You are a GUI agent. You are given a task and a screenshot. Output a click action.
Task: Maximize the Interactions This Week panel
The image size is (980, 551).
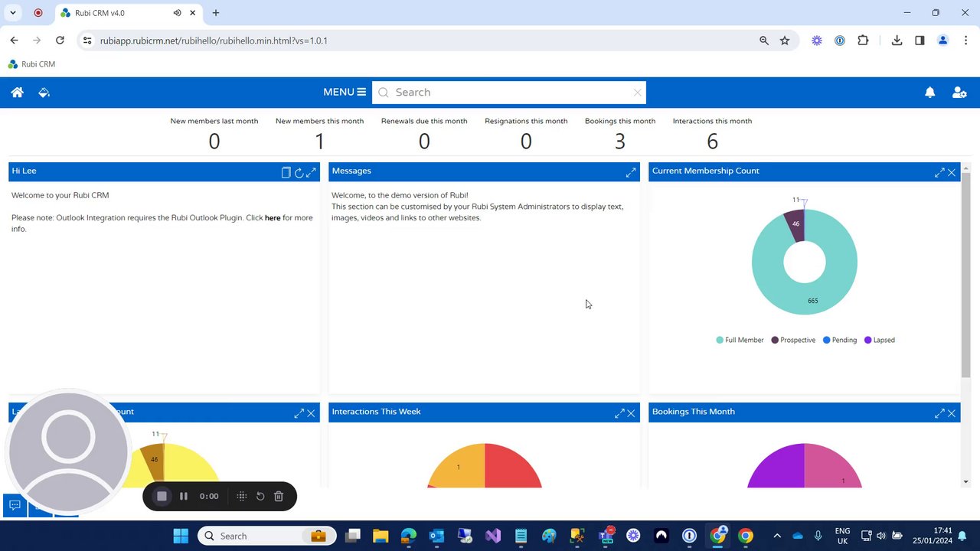[619, 413]
